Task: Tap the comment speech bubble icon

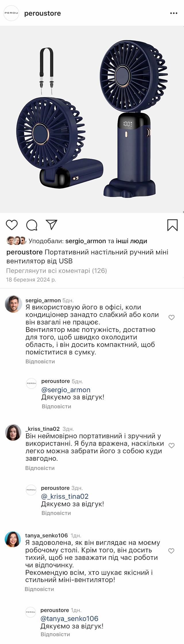Action: click(32, 225)
